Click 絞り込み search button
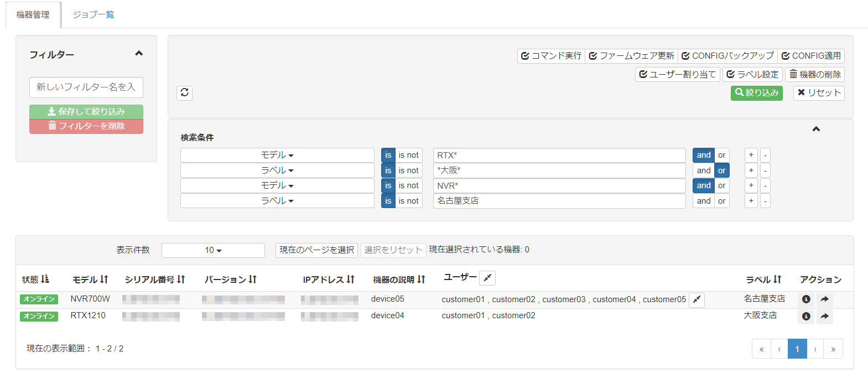868x378 pixels. 757,93
